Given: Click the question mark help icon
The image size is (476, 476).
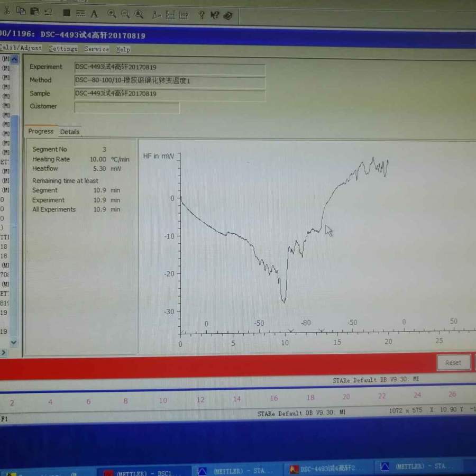Looking at the screenshot, I should tap(202, 15).
